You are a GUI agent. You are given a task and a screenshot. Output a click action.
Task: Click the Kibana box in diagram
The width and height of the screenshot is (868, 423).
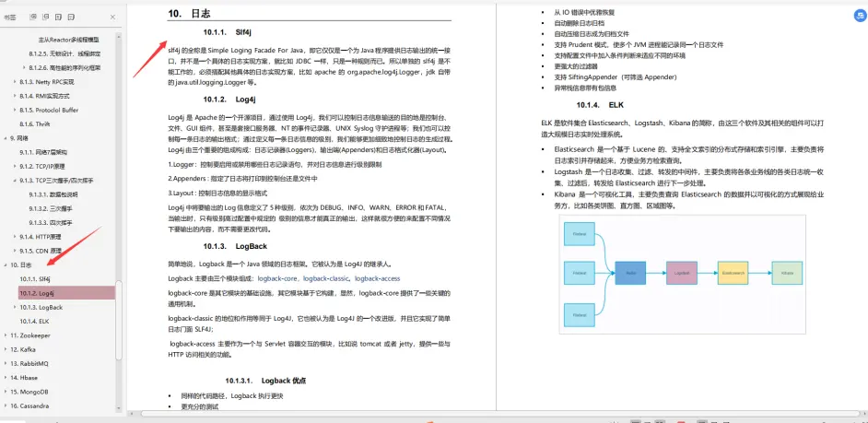(x=787, y=273)
